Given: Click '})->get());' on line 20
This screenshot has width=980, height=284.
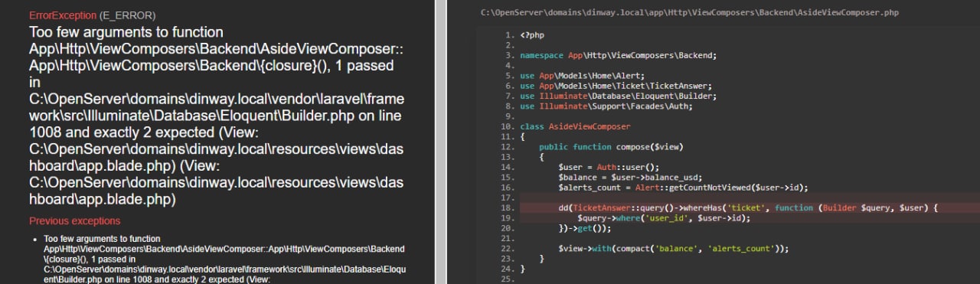Looking at the screenshot, I should tap(586, 227).
